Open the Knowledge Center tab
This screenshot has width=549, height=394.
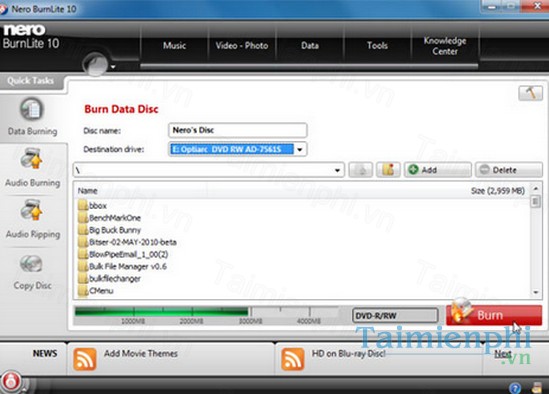coord(445,46)
